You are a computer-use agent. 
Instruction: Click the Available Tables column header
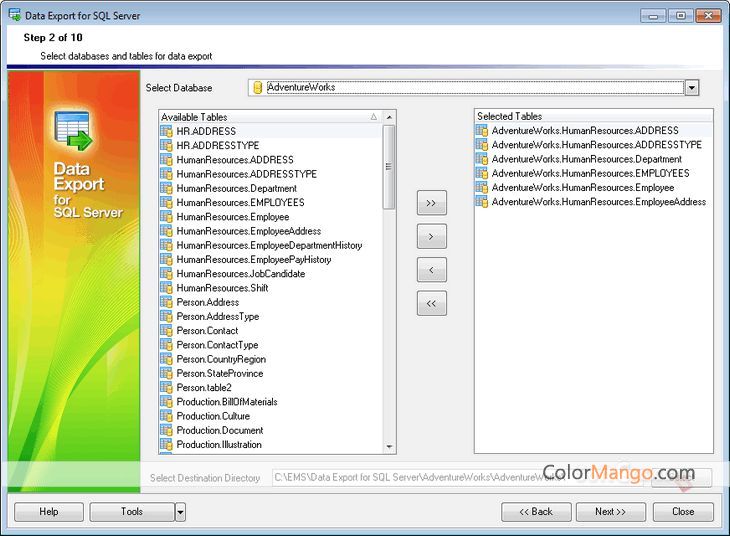tap(270, 117)
